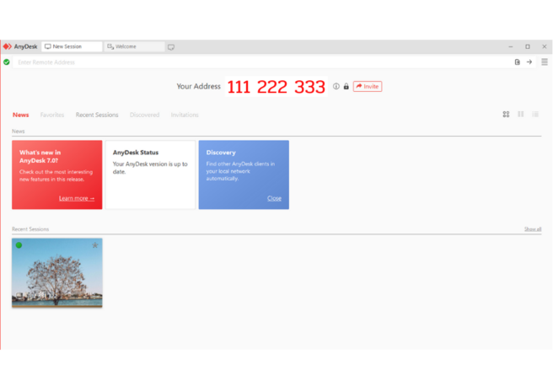Viewport: 553px width, 392px height.
Task: Open the New Session tab
Action: pos(72,46)
